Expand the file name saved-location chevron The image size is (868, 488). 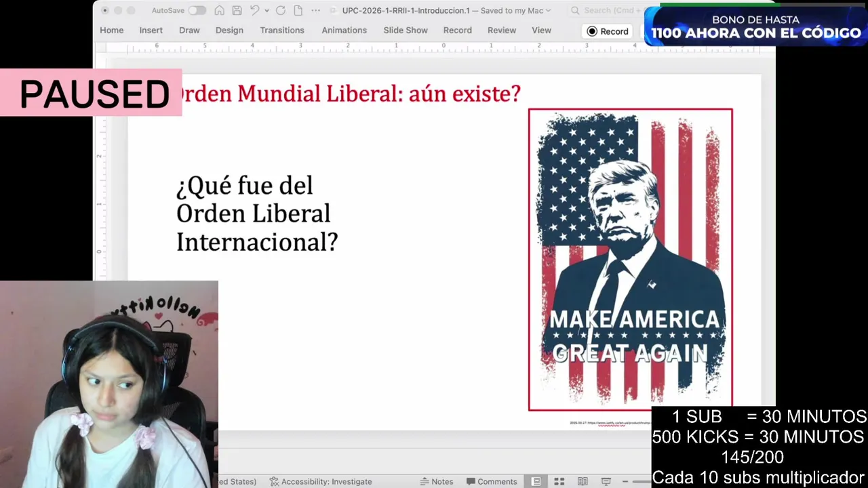(x=548, y=11)
